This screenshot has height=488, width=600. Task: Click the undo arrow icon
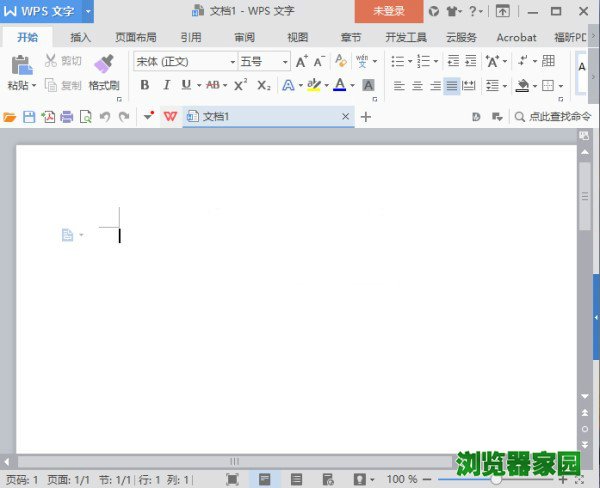point(104,117)
